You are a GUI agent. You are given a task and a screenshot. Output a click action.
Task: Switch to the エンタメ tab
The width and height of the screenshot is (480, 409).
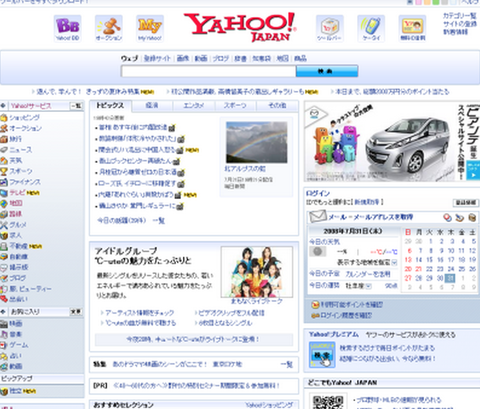click(x=194, y=106)
